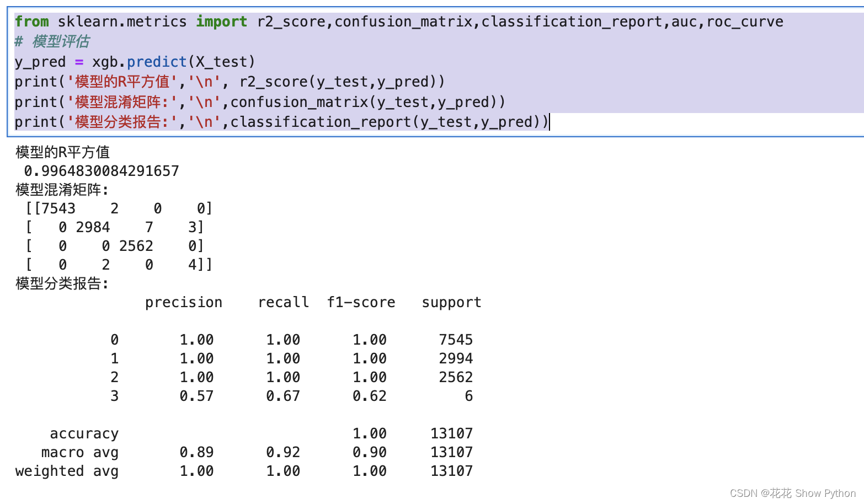Viewport: 864px width, 504px height.
Task: Click support value 7545 for class 0
Action: (456, 340)
